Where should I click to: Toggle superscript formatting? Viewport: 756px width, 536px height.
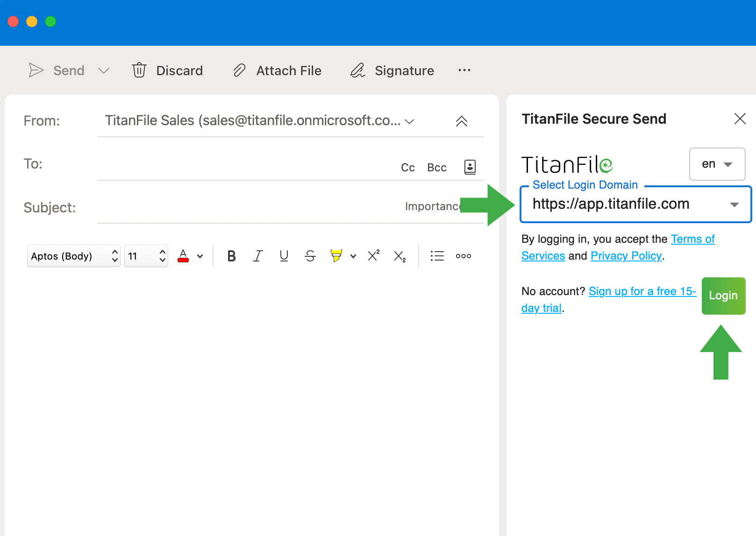tap(373, 255)
